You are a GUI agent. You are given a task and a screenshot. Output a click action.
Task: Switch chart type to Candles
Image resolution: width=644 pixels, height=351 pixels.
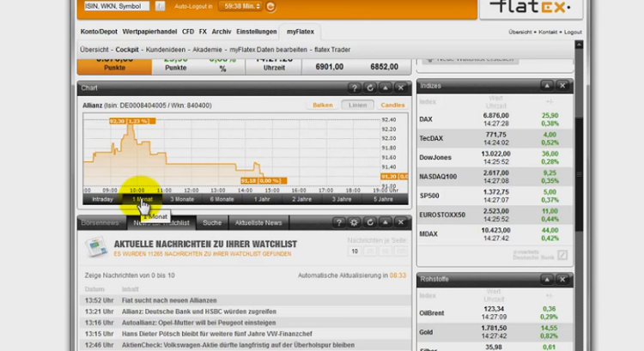[x=392, y=105]
